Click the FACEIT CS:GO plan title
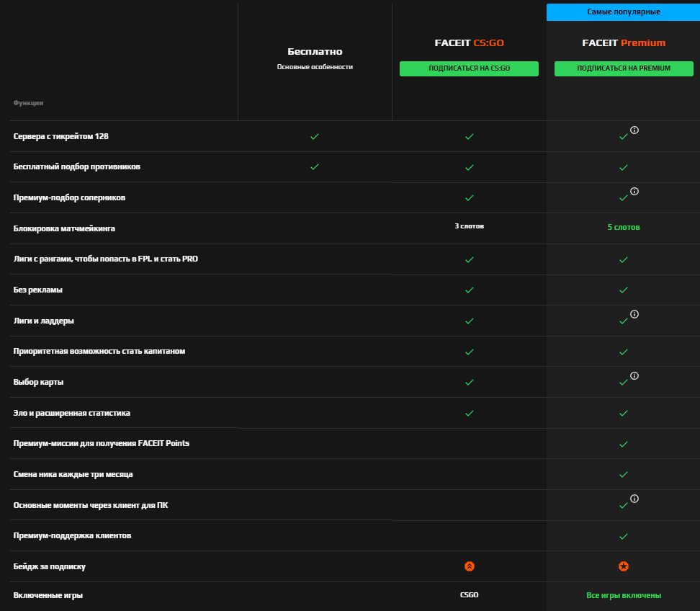Viewport: 700px width, 611px height. [469, 43]
